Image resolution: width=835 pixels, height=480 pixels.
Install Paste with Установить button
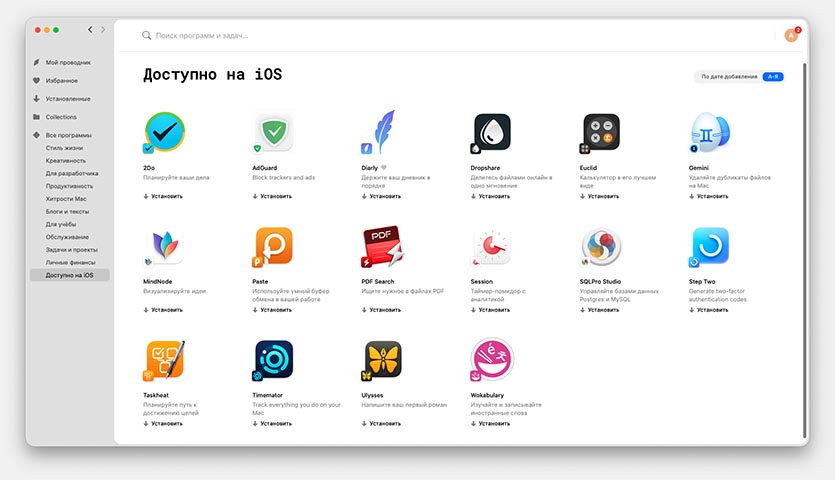[272, 310]
